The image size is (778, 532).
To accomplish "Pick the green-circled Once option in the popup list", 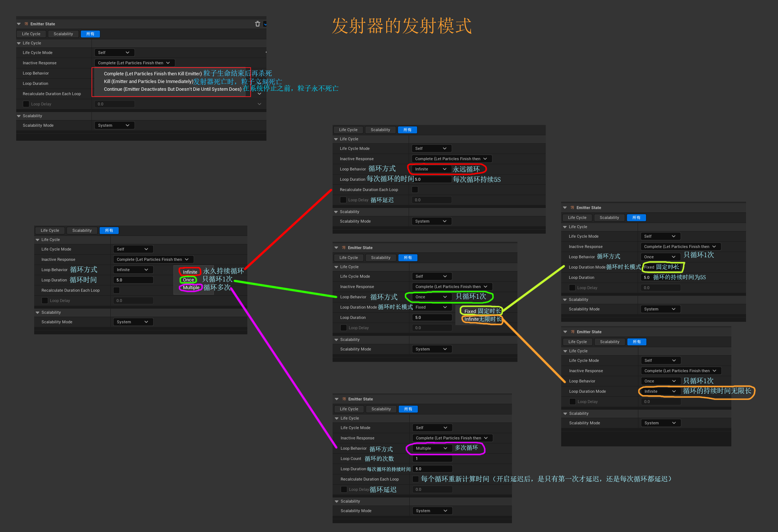I will click(189, 280).
